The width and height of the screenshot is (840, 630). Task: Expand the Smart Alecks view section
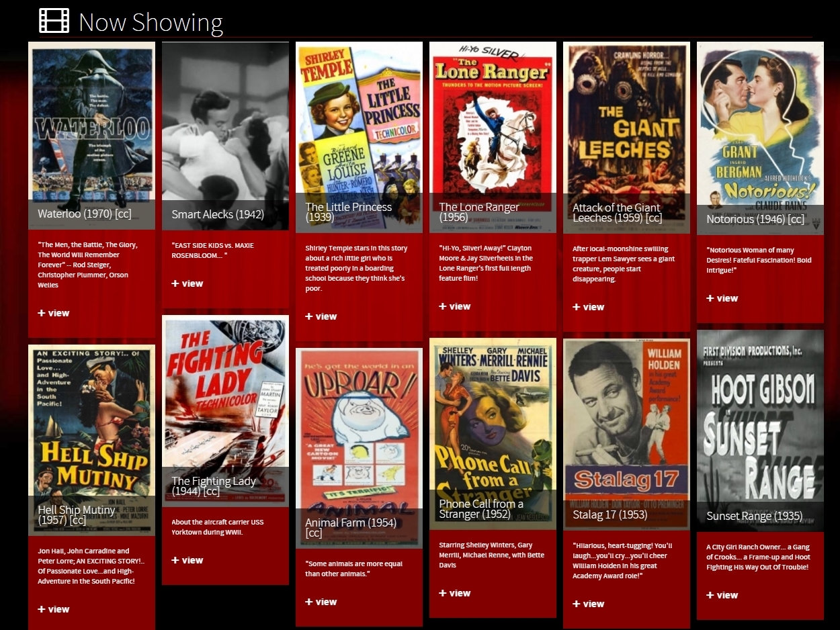(x=187, y=283)
